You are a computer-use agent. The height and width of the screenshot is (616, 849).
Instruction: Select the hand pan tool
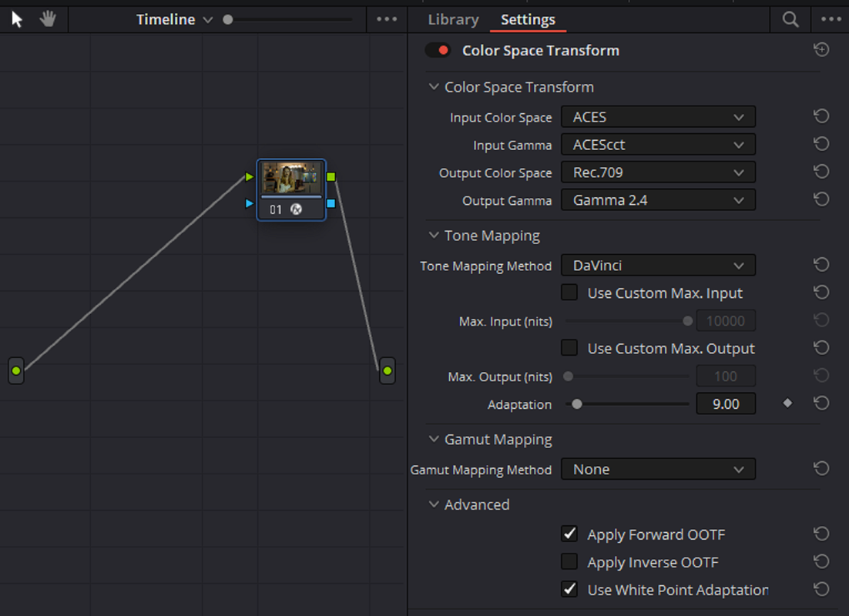pyautogui.click(x=48, y=19)
